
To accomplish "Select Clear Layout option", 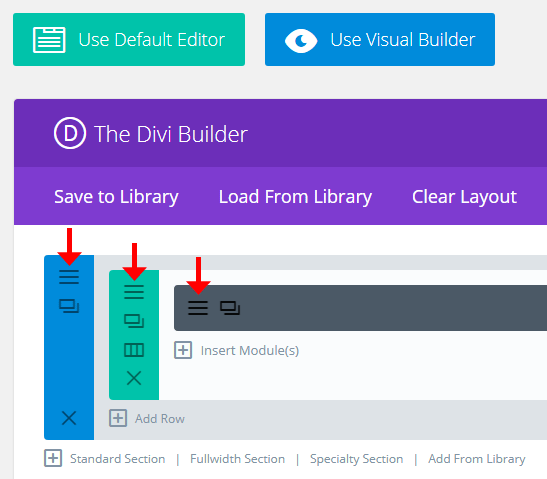I will [464, 197].
